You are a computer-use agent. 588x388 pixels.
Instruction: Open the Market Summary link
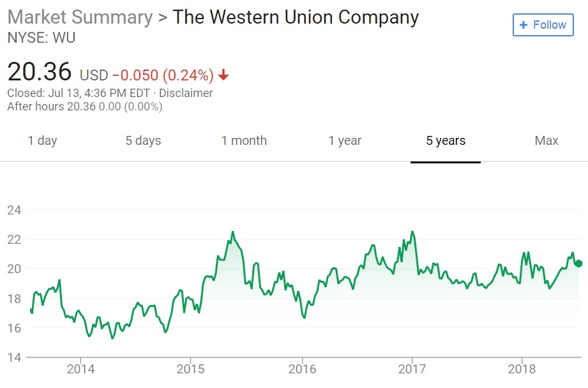coord(80,17)
